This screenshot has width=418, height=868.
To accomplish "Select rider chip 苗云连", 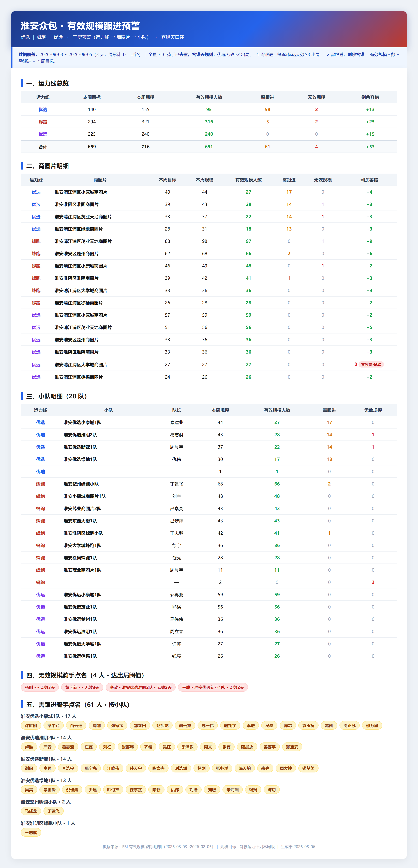I will tap(76, 725).
